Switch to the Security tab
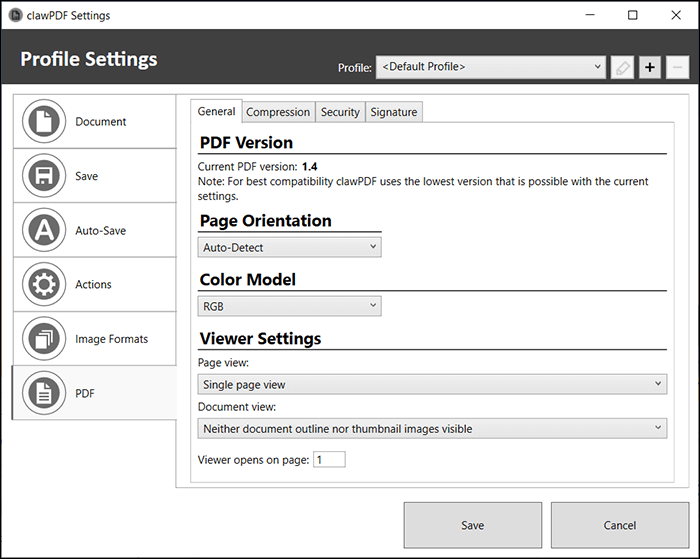The height and width of the screenshot is (559, 700). tap(340, 112)
